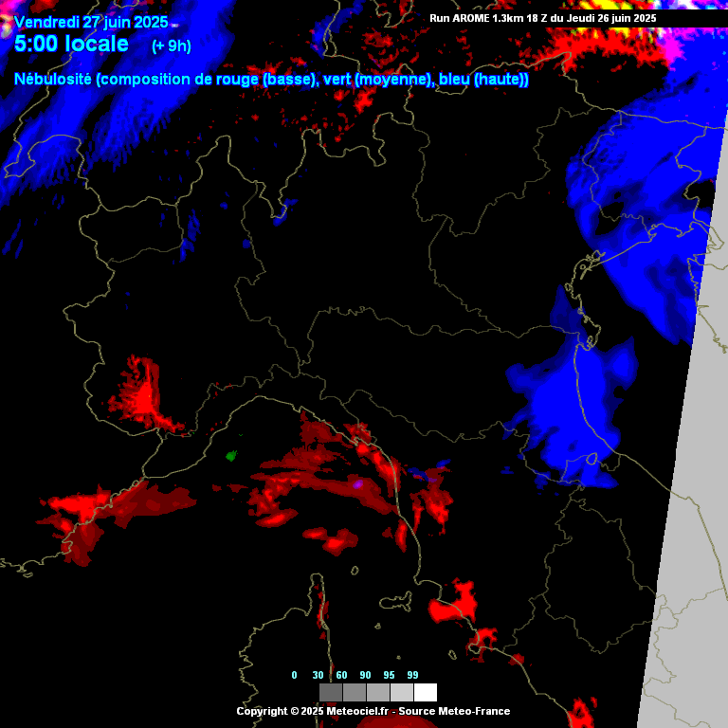Click the legend label '99'
The image size is (728, 728).
tap(412, 675)
